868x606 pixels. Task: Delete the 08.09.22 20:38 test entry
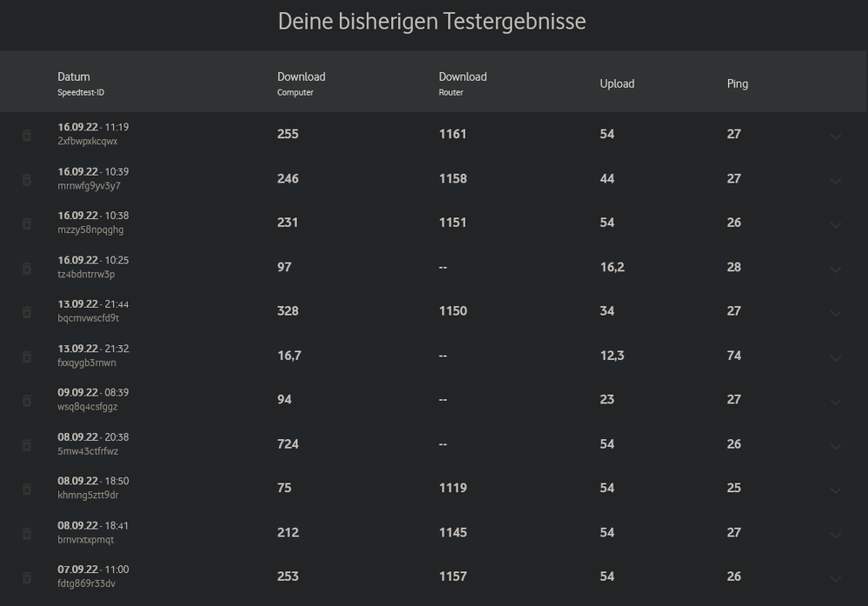click(27, 445)
